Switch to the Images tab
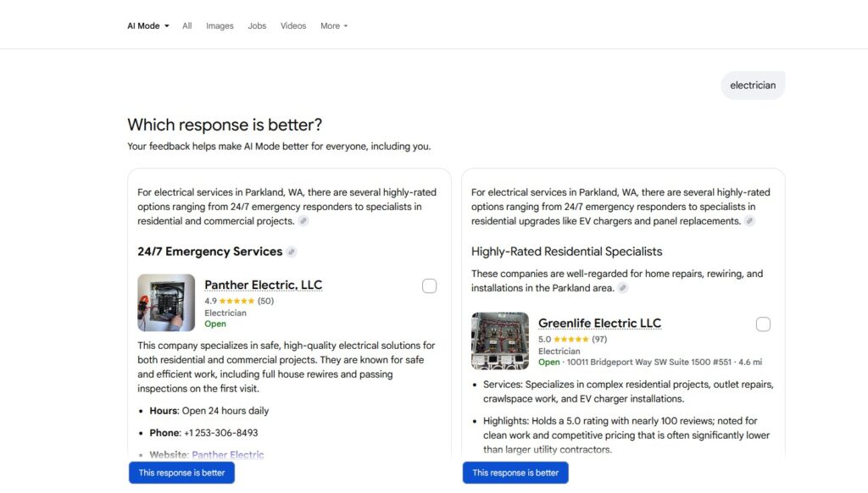The width and height of the screenshot is (868, 493). click(x=220, y=25)
